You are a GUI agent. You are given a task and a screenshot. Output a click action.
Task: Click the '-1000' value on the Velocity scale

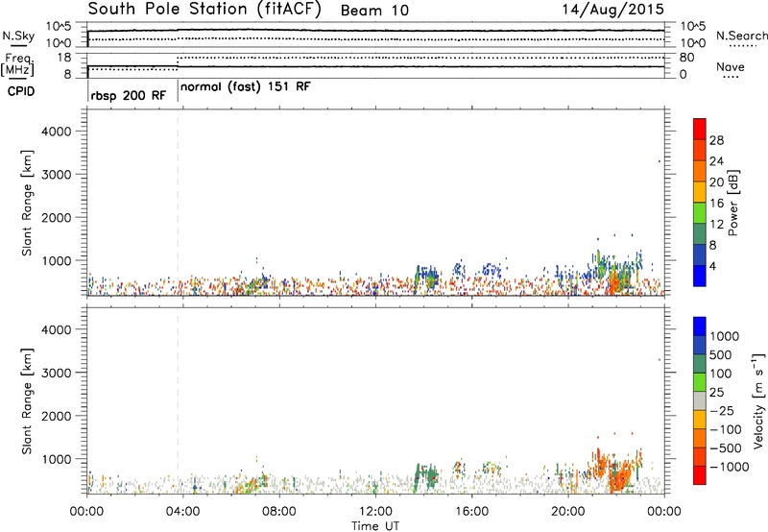tap(730, 467)
